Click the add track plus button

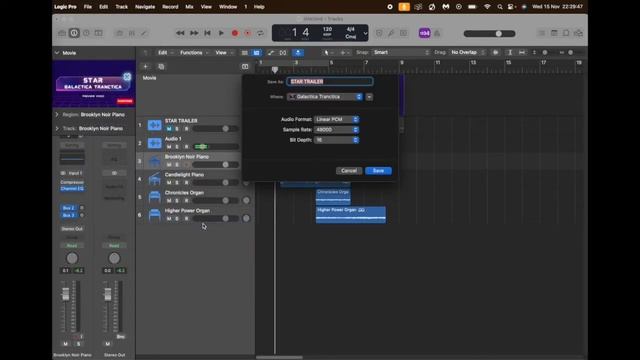145,67
